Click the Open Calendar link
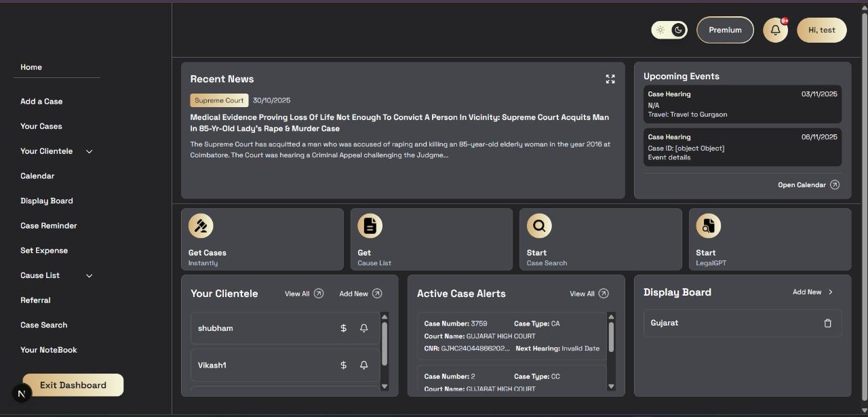 pyautogui.click(x=807, y=184)
